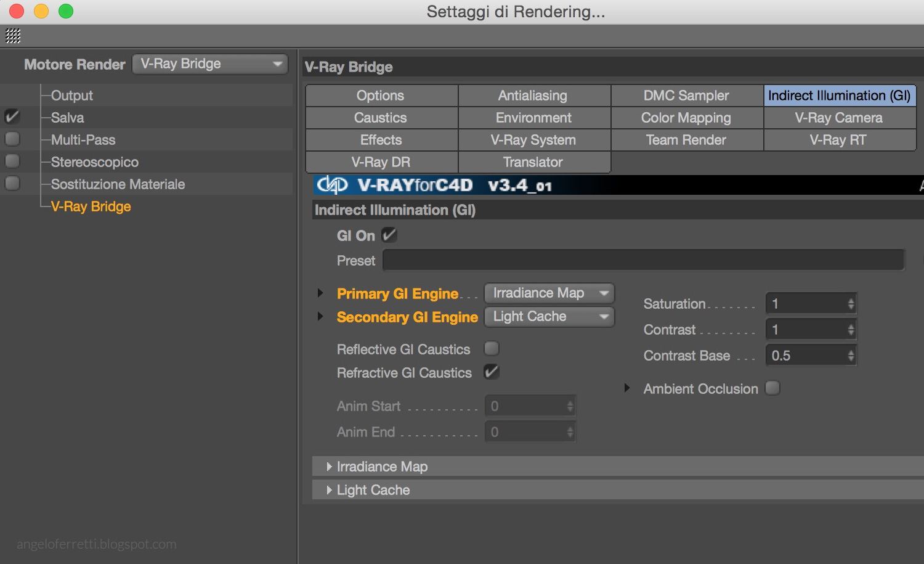924x564 pixels.
Task: Toggle the GI On checkbox
Action: 389,235
